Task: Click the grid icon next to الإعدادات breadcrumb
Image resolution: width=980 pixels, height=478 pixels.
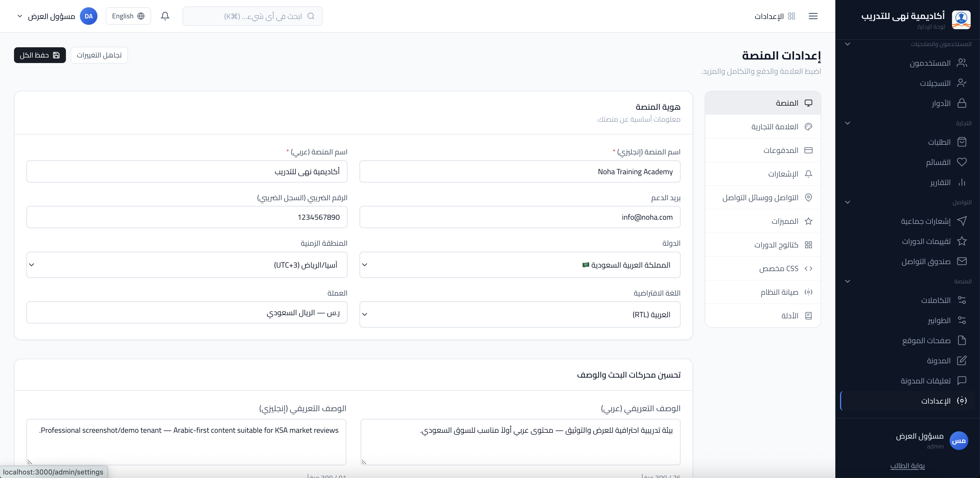Action: (x=792, y=16)
